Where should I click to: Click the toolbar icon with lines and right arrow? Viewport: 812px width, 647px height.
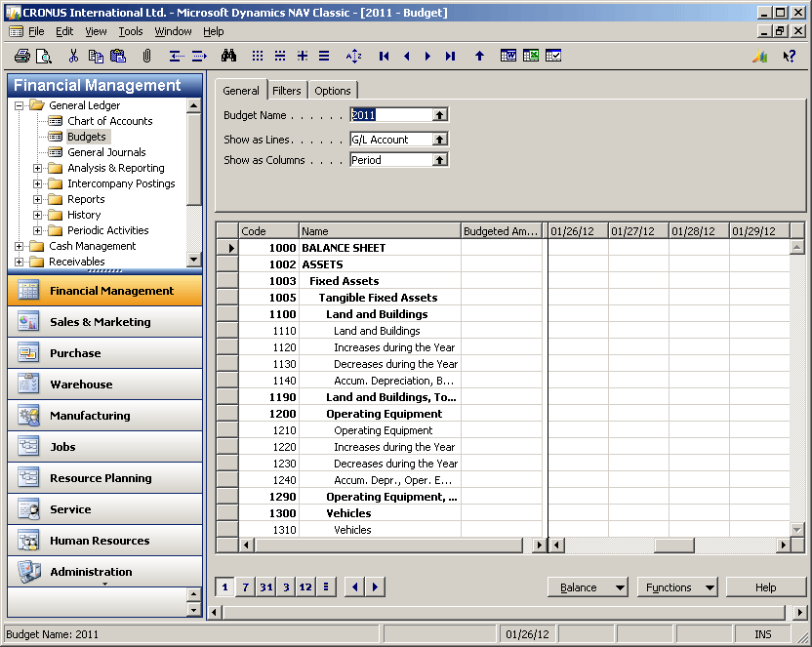[x=199, y=56]
